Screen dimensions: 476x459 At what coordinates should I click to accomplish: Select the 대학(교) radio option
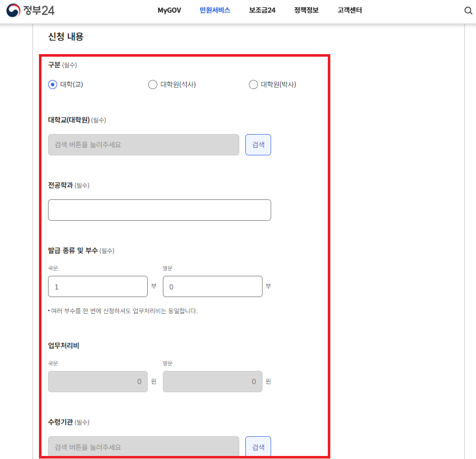(x=53, y=85)
